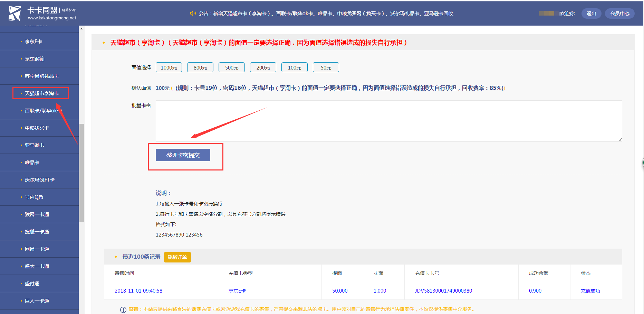
Task: Click 京东E卡 in the records table
Action: (x=237, y=291)
